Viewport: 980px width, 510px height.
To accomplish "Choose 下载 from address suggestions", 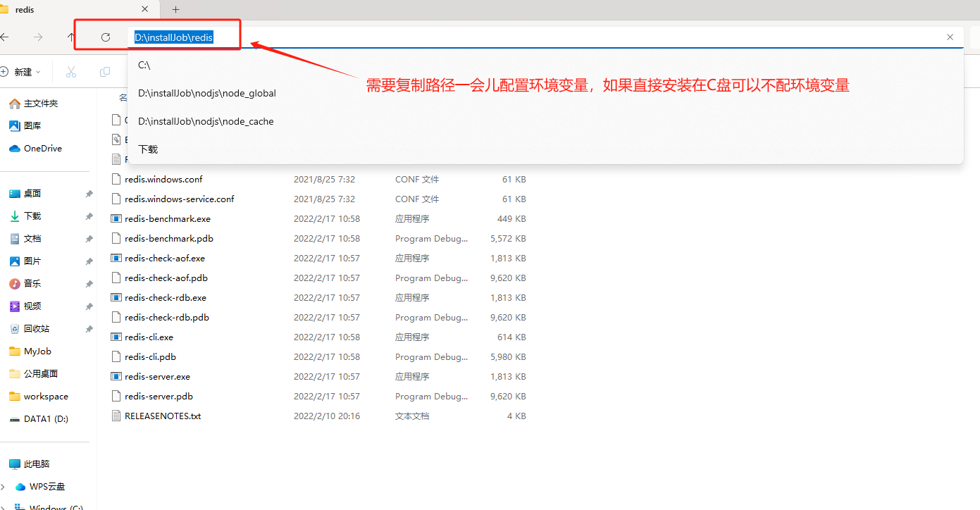I will pyautogui.click(x=545, y=149).
